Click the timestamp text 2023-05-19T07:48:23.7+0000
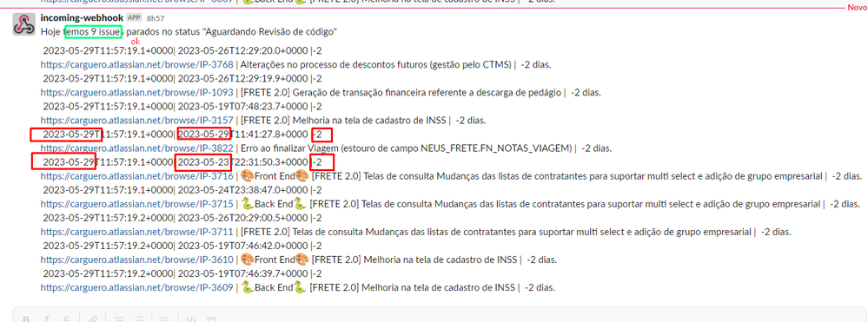The width and height of the screenshot is (868, 322). click(242, 106)
